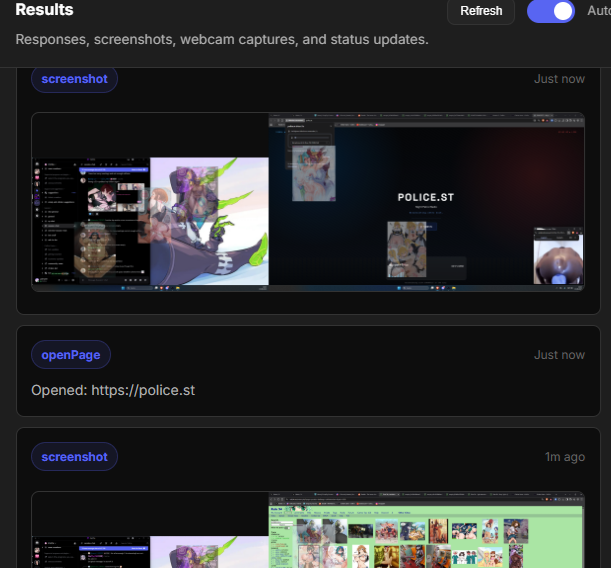611x568 pixels.
Task: Click the POLICE.ST title inside first screenshot
Action: tap(426, 198)
